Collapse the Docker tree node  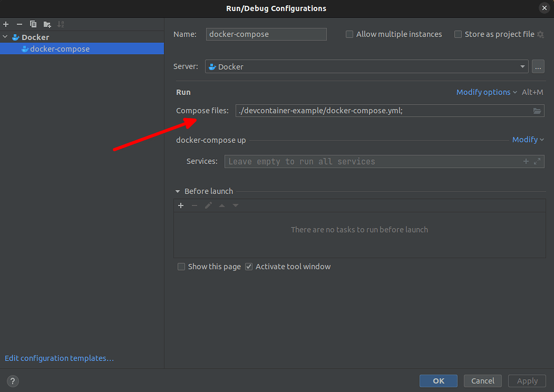(x=5, y=37)
